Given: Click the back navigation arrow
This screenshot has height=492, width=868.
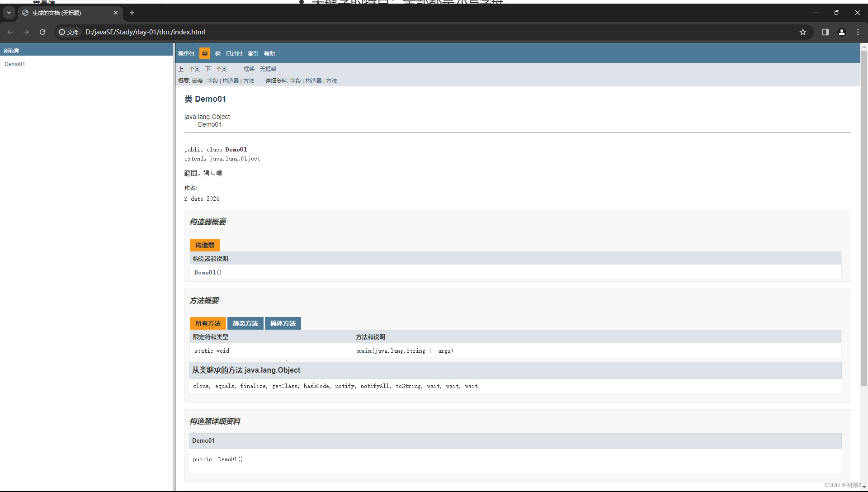Looking at the screenshot, I should 10,32.
